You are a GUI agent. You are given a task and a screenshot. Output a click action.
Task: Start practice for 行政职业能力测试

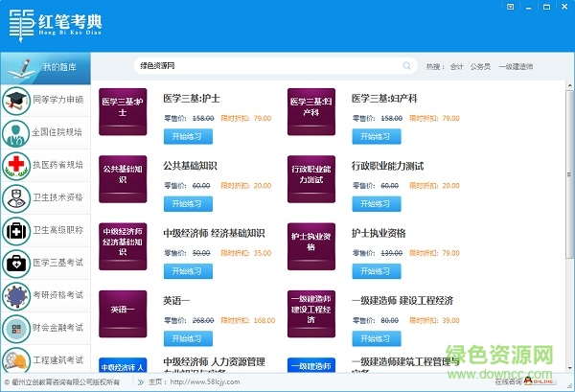376,203
